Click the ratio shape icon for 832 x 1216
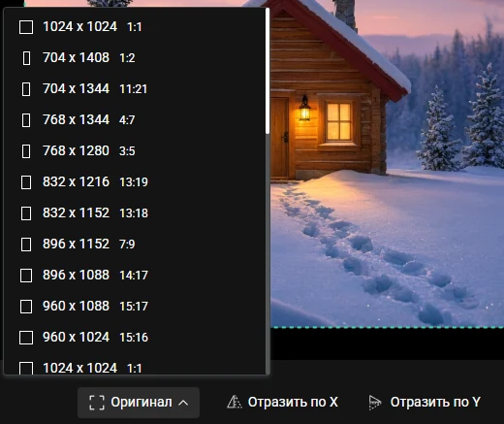 pyautogui.click(x=26, y=182)
